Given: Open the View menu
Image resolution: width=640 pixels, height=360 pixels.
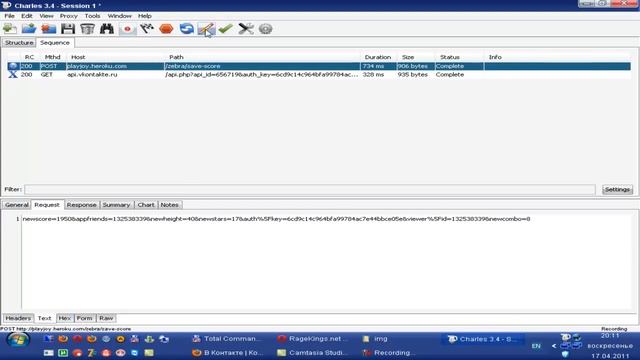Looking at the screenshot, I should pos(47,16).
